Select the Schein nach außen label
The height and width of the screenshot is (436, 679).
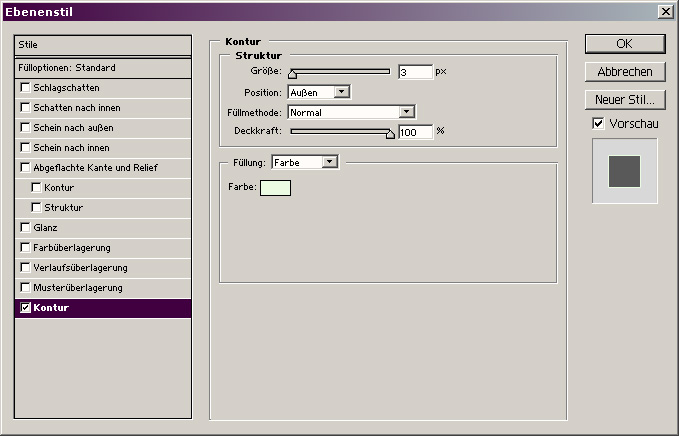click(x=73, y=128)
